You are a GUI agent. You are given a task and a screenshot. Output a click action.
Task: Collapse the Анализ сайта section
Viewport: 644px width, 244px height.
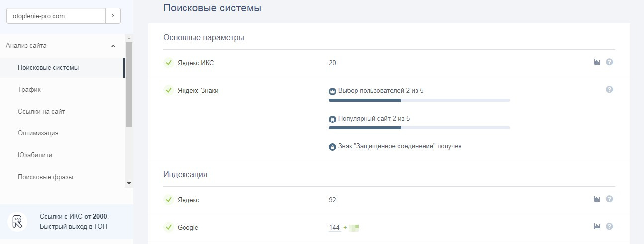coord(113,46)
